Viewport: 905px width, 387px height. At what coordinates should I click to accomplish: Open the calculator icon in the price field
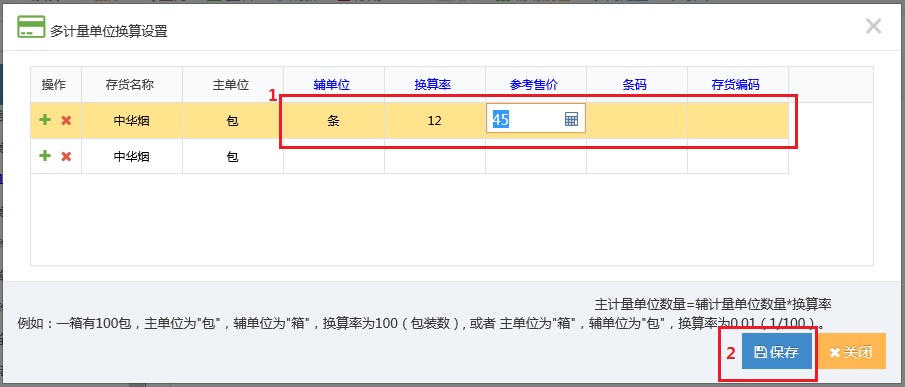[571, 119]
